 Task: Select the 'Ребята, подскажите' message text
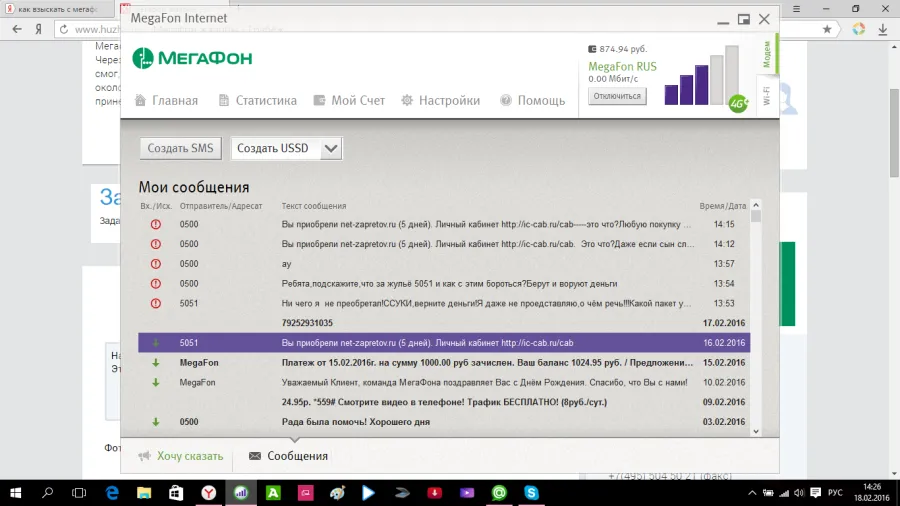449,283
